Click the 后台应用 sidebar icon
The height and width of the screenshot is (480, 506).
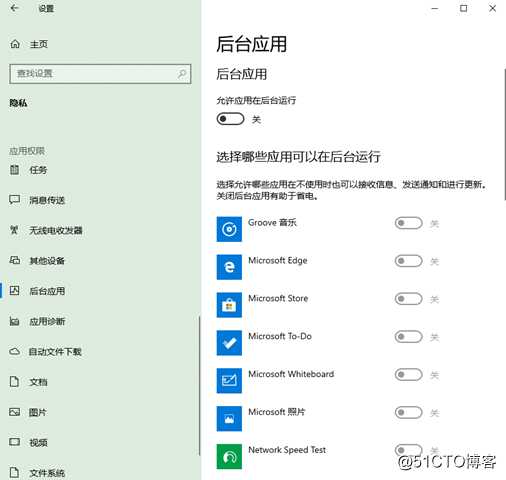click(x=14, y=290)
